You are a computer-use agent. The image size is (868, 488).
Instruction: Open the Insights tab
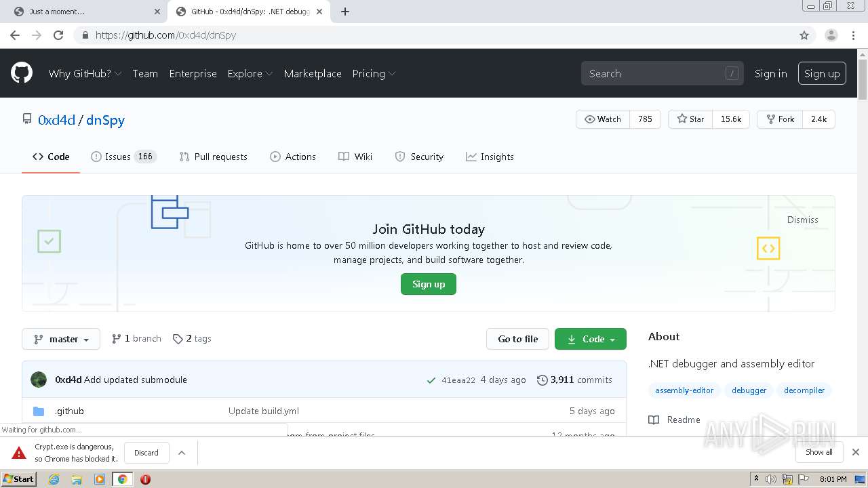pos(490,157)
